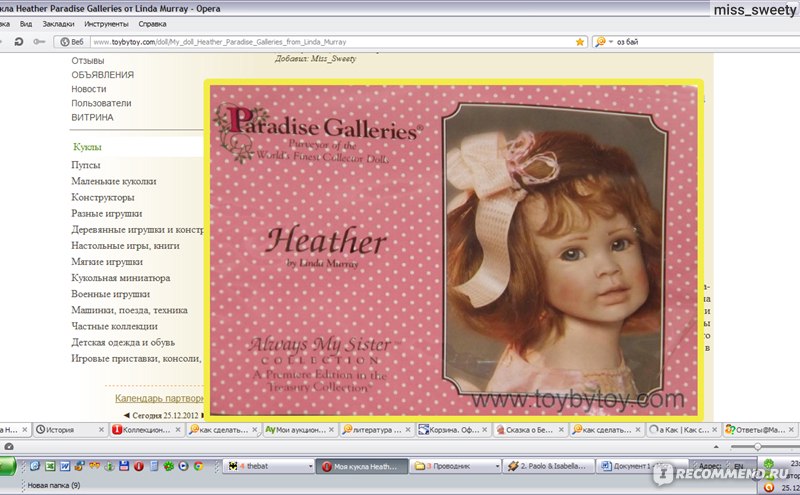Open the Справка menu
This screenshot has width=800, height=495.
[x=152, y=24]
